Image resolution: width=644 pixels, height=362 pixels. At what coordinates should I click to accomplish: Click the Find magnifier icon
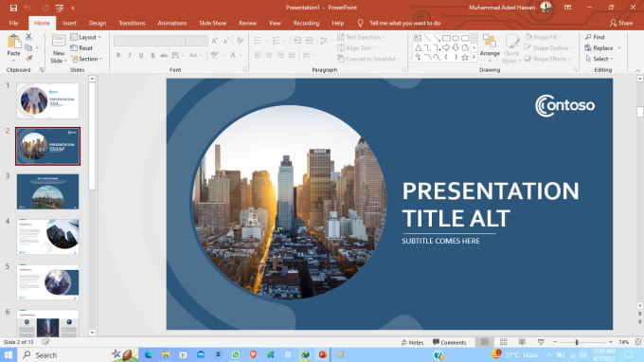[588, 37]
